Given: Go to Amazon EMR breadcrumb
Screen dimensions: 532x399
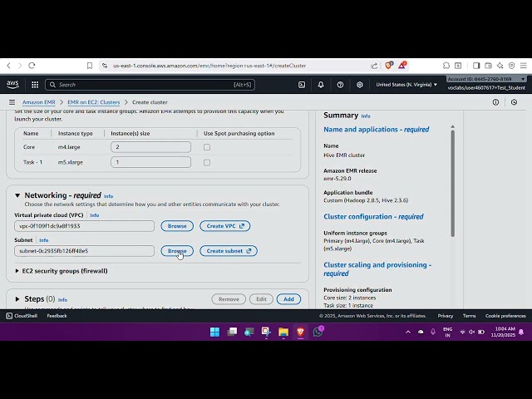Looking at the screenshot, I should [39, 102].
